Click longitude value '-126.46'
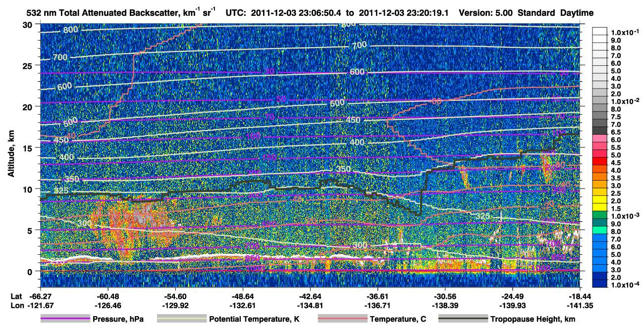This screenshot has width=644, height=330. (x=108, y=305)
